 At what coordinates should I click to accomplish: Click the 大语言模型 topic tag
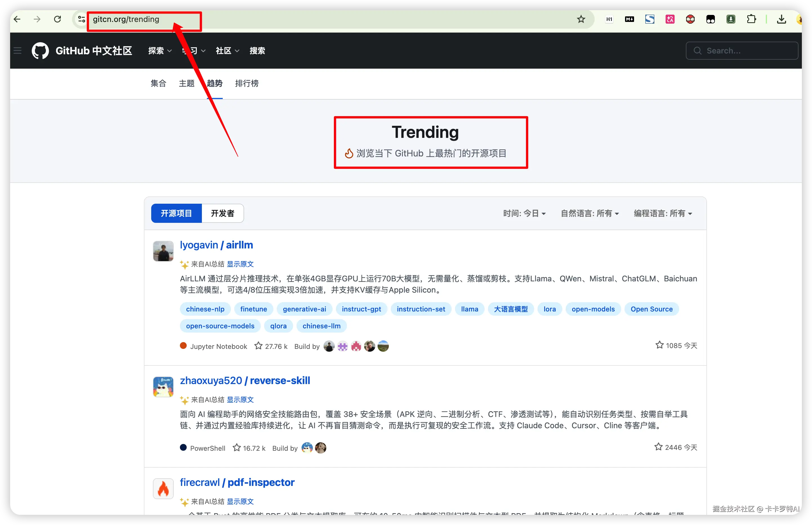click(x=511, y=309)
